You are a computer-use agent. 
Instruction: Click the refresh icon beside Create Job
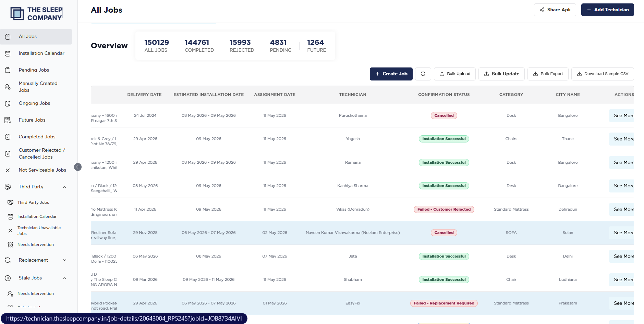click(423, 74)
